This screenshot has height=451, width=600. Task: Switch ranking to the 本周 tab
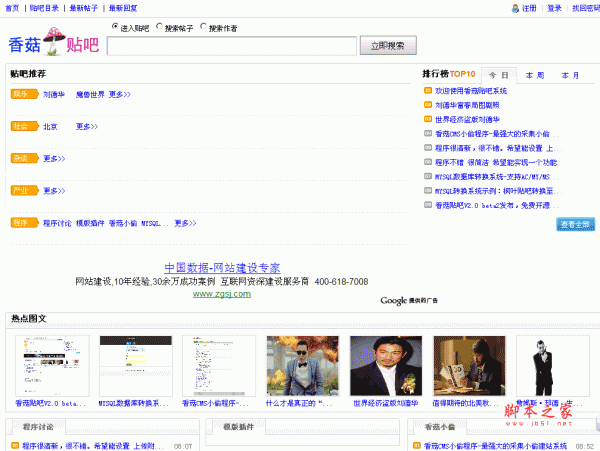535,75
